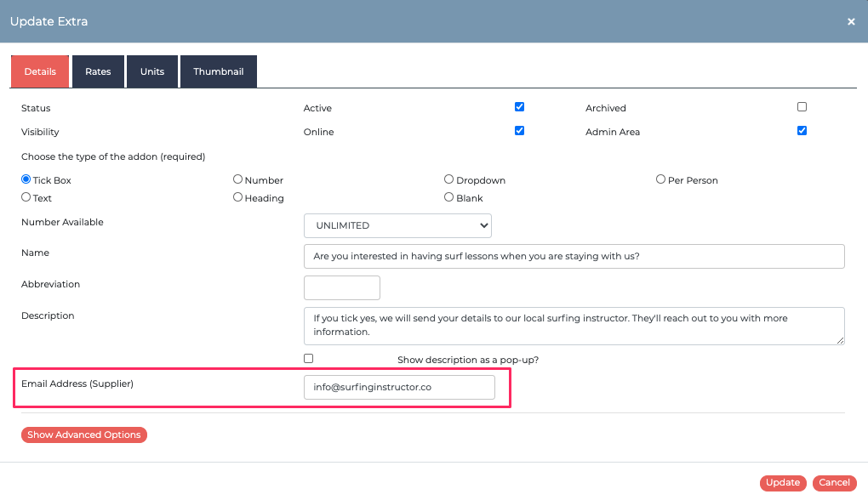Screen dimensions: 868x500
Task: Toggle the Admin Area checkbox
Action: pyautogui.click(x=802, y=131)
